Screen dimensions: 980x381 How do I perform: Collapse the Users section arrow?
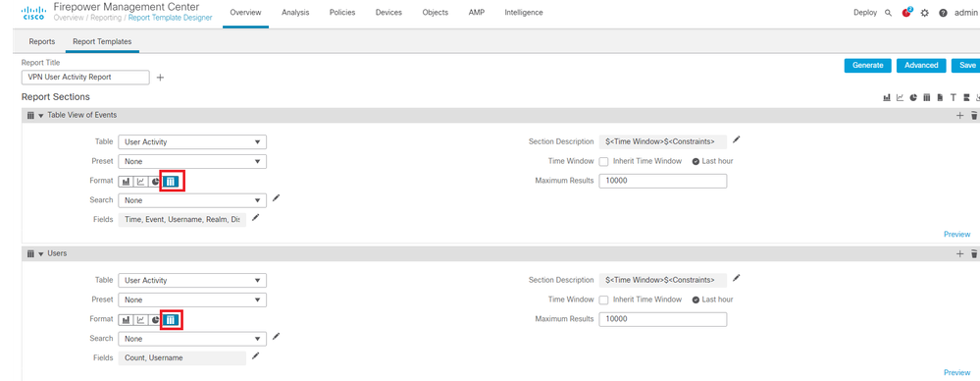pyautogui.click(x=41, y=254)
